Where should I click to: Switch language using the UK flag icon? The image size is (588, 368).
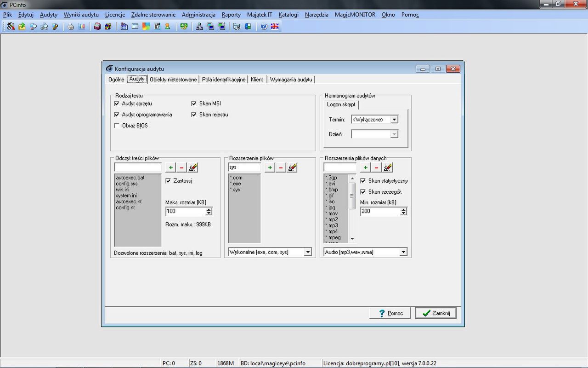coord(274,26)
